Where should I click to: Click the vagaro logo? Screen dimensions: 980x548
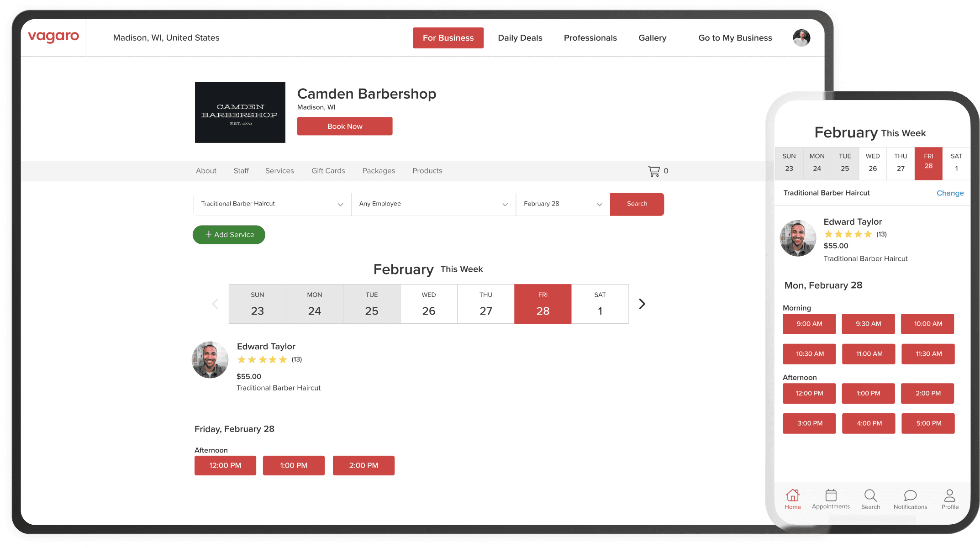[53, 37]
